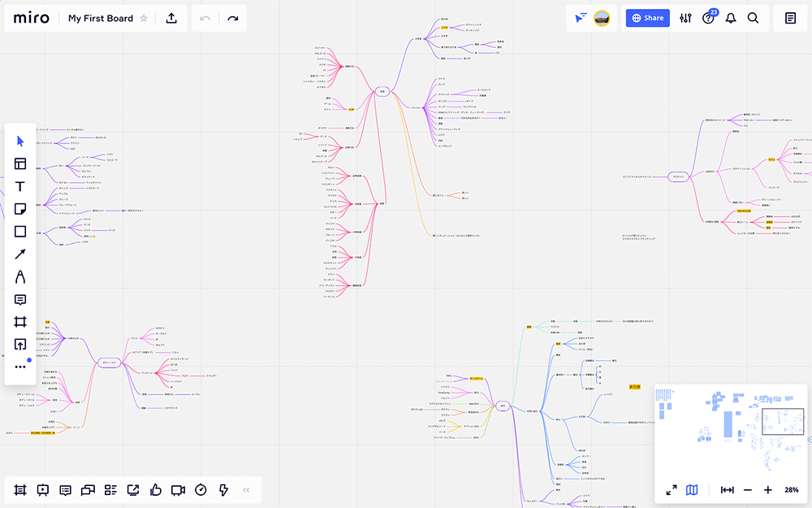Collapse the bottom toolbar with chevrons

(x=247, y=489)
